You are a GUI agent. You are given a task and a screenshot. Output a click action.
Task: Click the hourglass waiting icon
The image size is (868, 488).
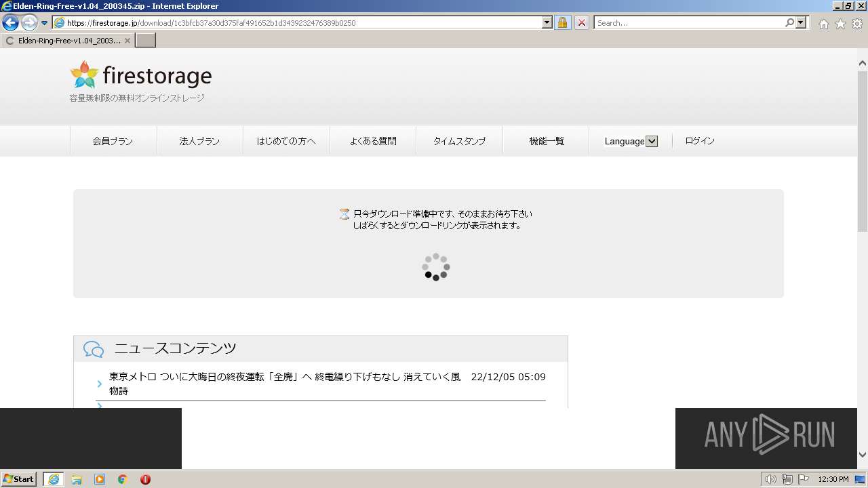coord(344,214)
